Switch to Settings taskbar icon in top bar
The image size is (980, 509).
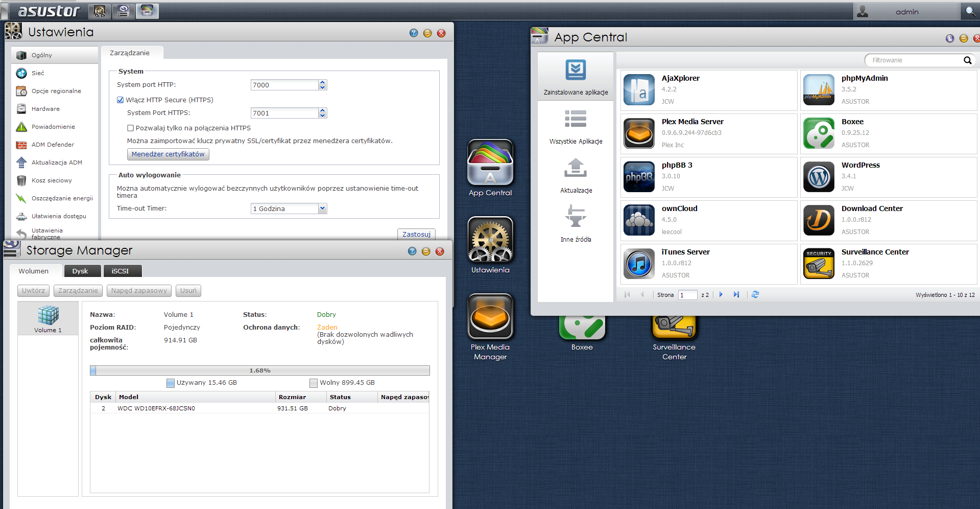click(x=100, y=11)
